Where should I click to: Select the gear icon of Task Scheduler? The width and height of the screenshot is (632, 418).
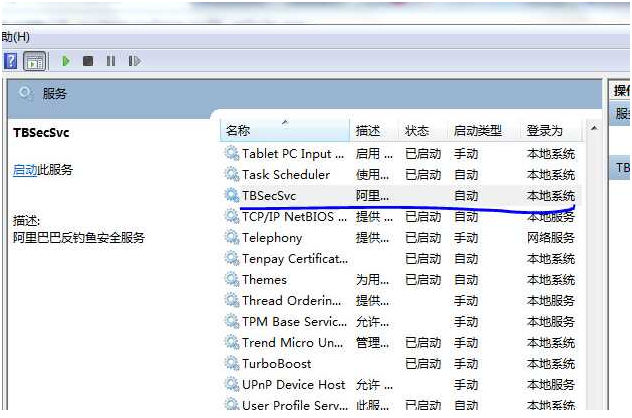pos(232,175)
